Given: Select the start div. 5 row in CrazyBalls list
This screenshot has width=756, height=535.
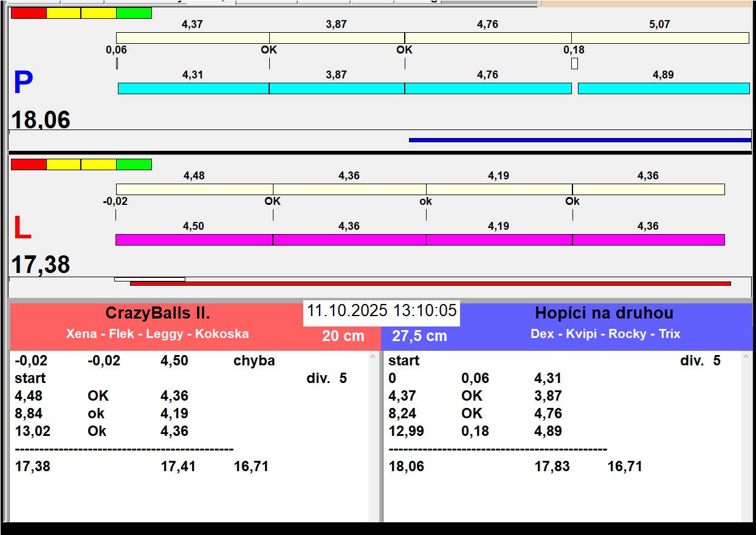Looking at the screenshot, I should 188,378.
